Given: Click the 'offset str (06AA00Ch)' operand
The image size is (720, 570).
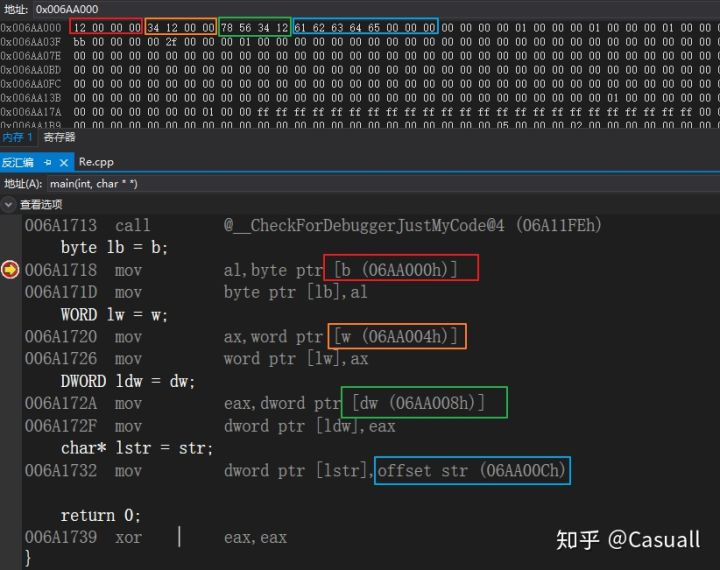Looking at the screenshot, I should 471,470.
